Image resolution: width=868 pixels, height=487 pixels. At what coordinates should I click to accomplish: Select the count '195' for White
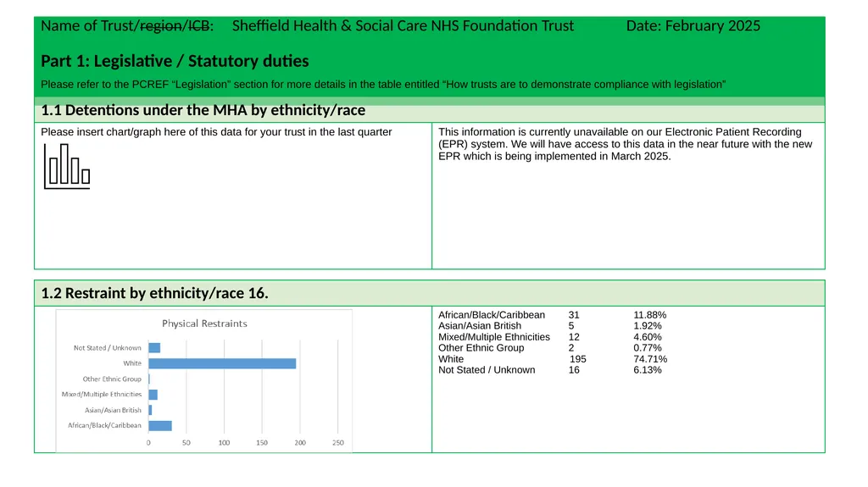[x=578, y=359]
